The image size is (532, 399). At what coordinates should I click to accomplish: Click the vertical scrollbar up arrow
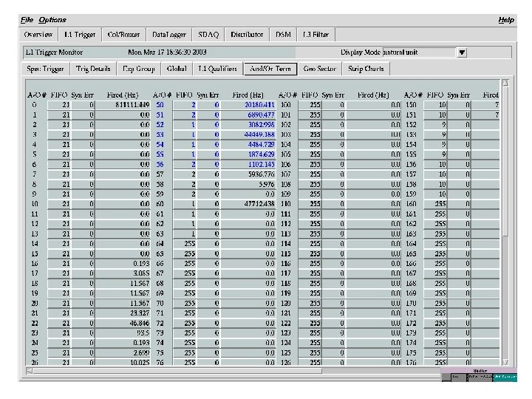(505, 83)
